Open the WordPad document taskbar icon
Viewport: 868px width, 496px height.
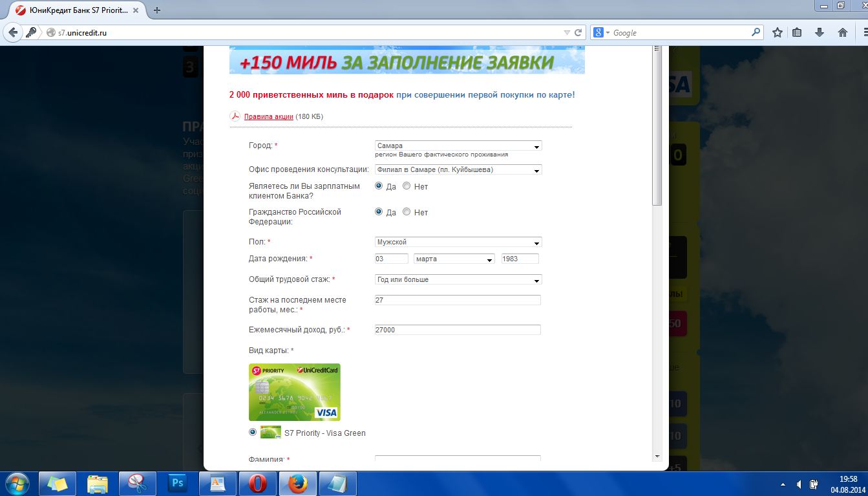218,484
